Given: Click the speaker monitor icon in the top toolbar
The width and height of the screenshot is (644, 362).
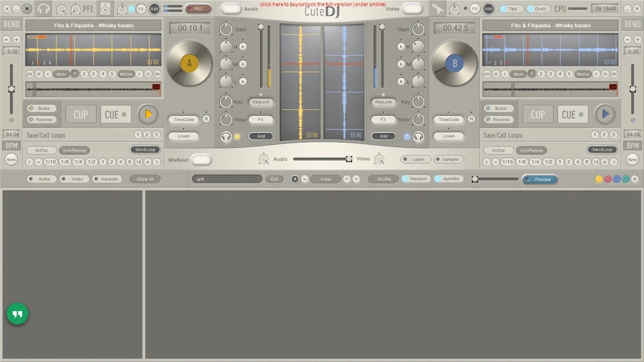Looking at the screenshot, I should click(105, 9).
